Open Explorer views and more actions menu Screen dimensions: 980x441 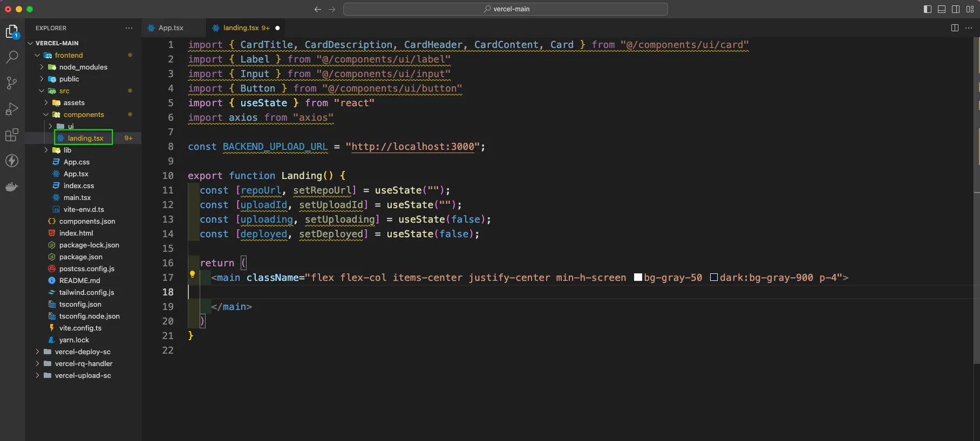(x=128, y=28)
